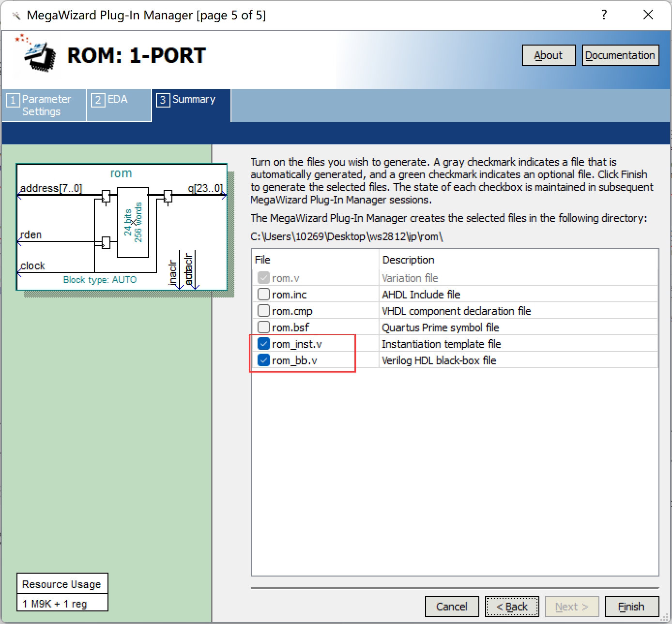This screenshot has width=672, height=624.
Task: Click the wizard icon in title bar
Action: pos(16,16)
